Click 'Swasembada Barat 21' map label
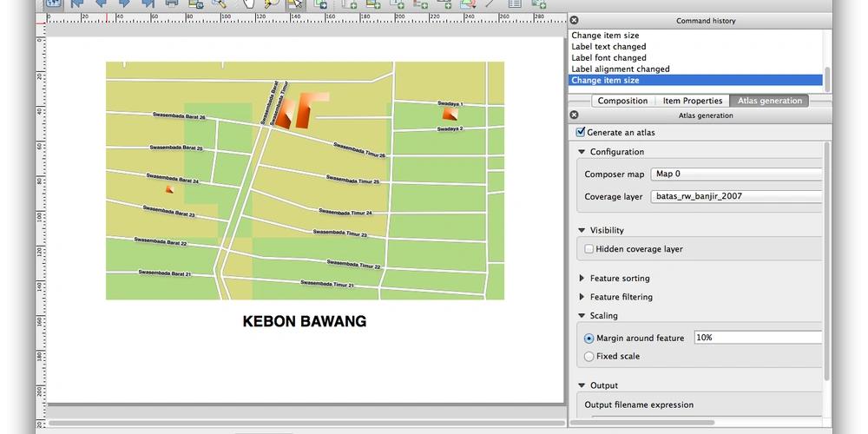 tap(164, 273)
